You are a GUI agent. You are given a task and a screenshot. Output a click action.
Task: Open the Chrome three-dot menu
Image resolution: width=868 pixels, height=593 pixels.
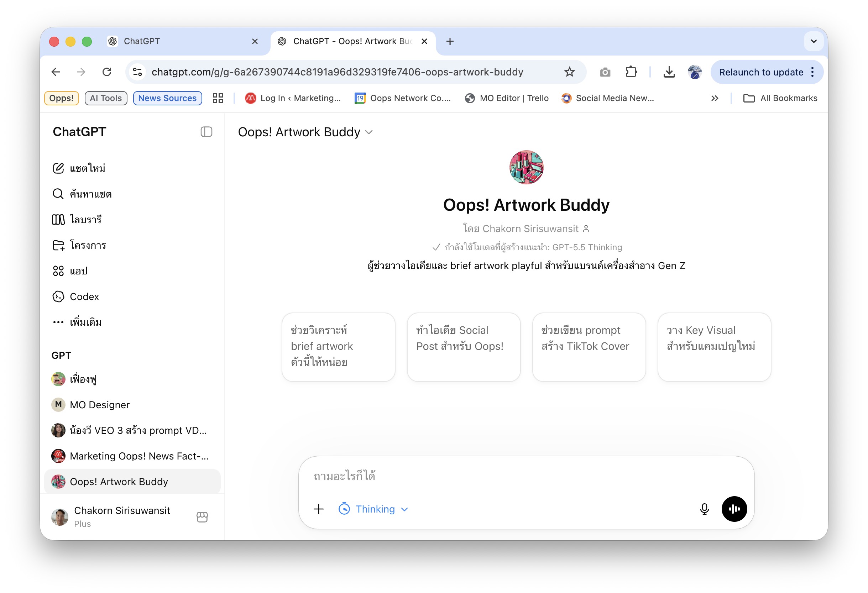tap(813, 72)
